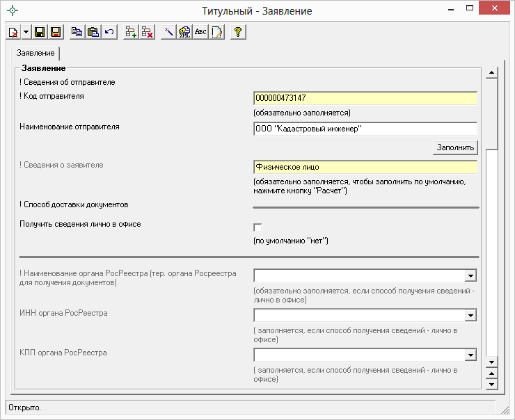This screenshot has width=515, height=420.
Task: Open the Наименование органа РосРеестра dropdown
Action: pyautogui.click(x=470, y=275)
